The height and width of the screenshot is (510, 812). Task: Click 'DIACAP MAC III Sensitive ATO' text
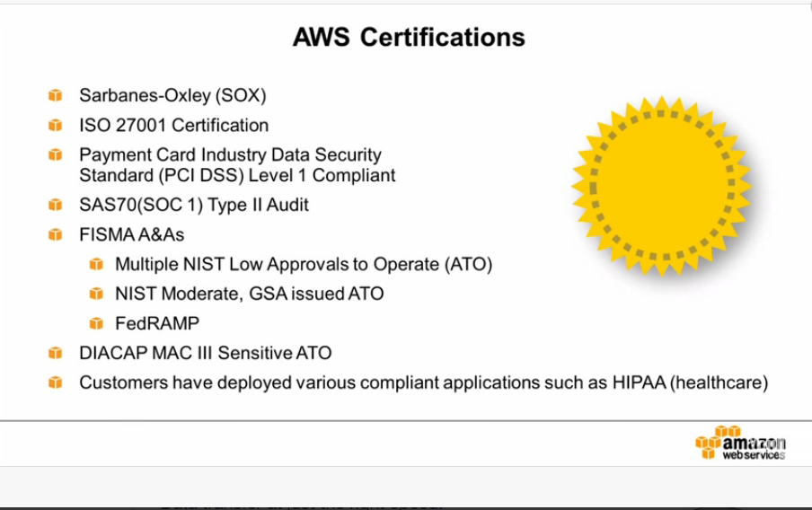(205, 353)
